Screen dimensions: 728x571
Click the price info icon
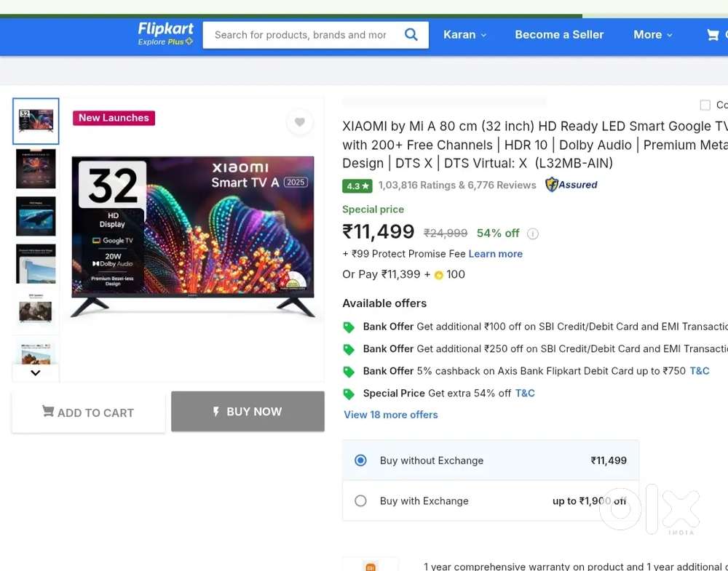(x=533, y=233)
